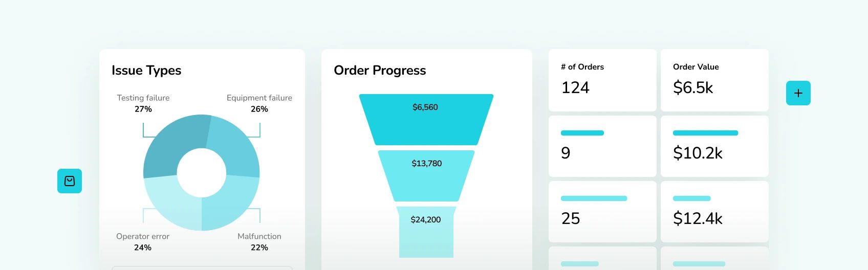Click the $24,200 funnel stage
Viewport: 868px width, 270px height.
(426, 232)
